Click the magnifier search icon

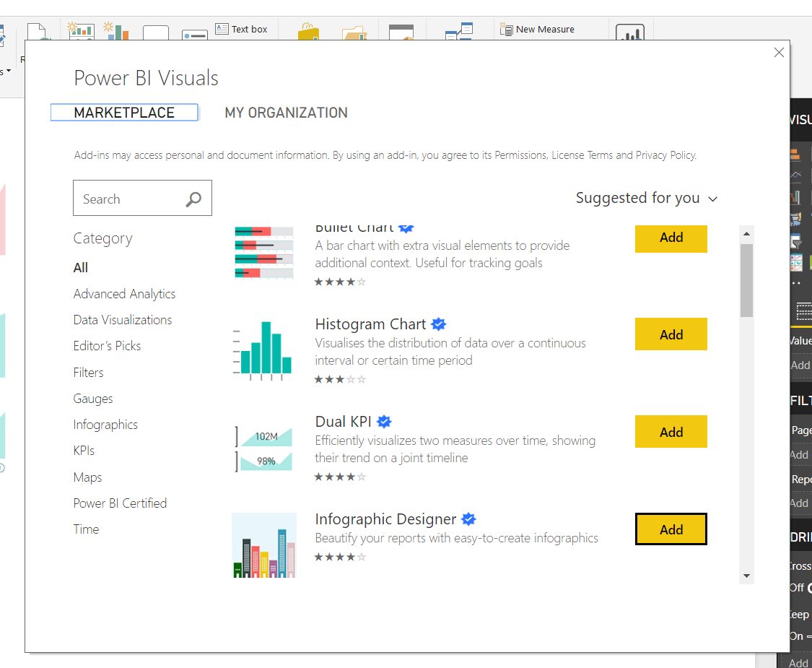[x=193, y=199]
